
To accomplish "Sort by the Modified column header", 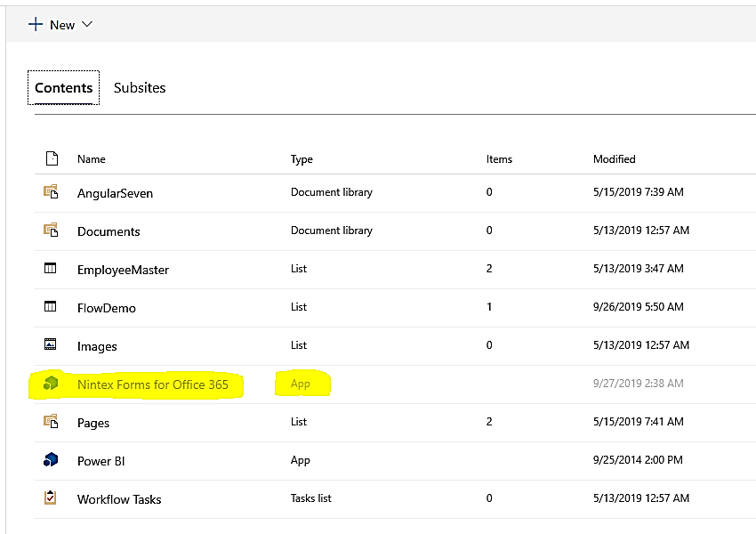I will point(614,158).
